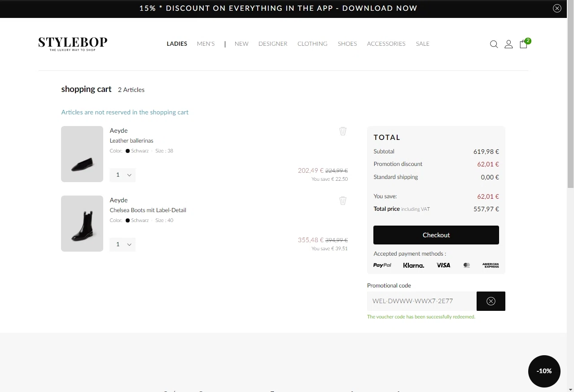
Task: Click the 202,49 € ballerinas price
Action: coord(311,170)
